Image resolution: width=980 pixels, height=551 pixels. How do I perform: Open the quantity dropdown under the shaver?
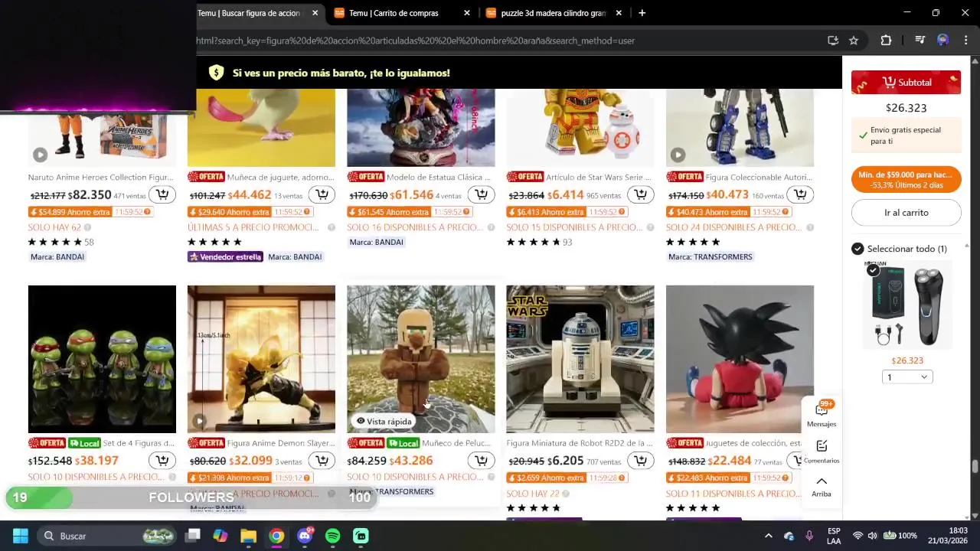(x=906, y=377)
